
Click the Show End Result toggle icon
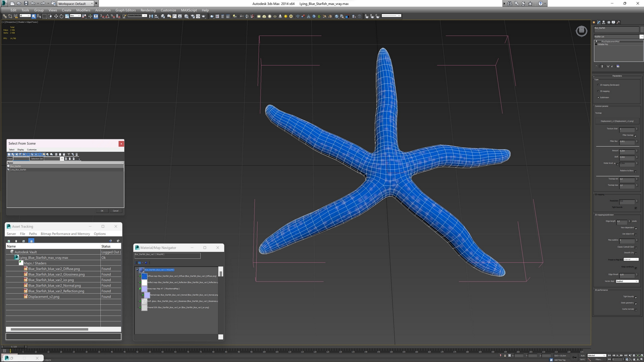(x=602, y=66)
